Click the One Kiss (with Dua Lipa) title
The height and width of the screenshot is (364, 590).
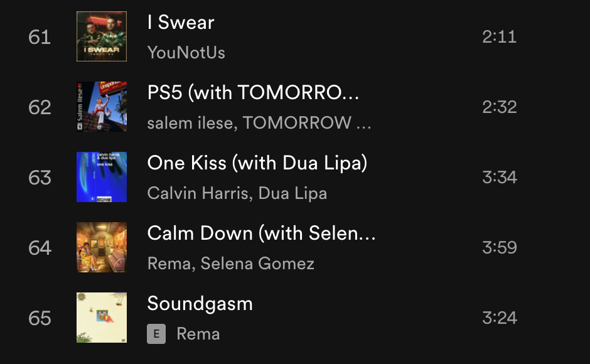tap(257, 163)
